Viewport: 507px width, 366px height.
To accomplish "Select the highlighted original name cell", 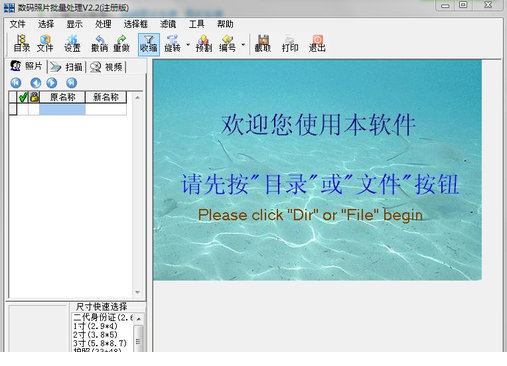I will point(62,109).
